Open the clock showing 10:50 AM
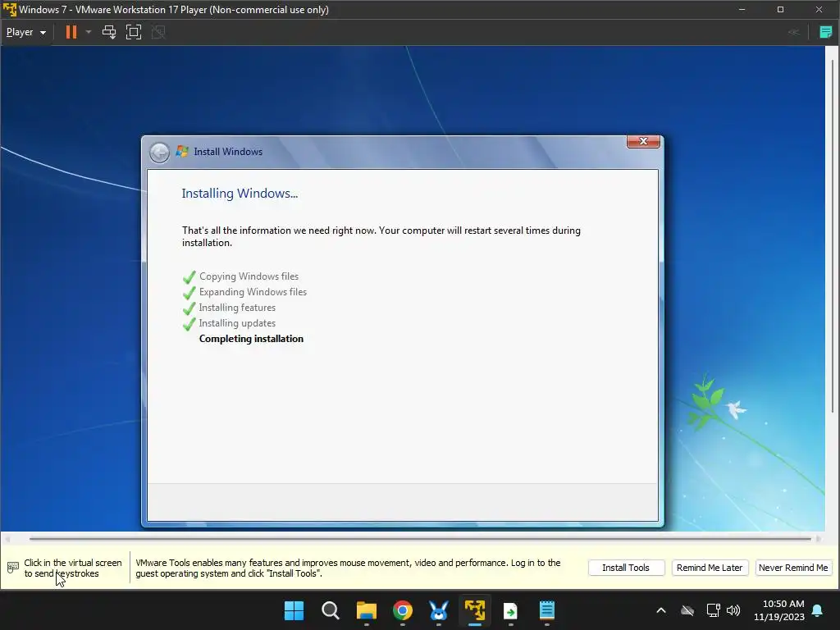Image resolution: width=840 pixels, height=630 pixels. click(x=779, y=610)
